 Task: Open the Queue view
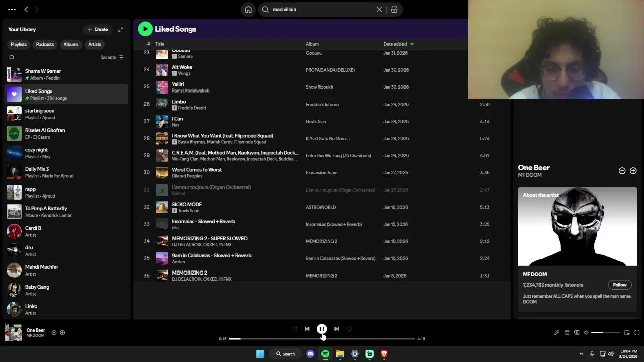click(567, 332)
